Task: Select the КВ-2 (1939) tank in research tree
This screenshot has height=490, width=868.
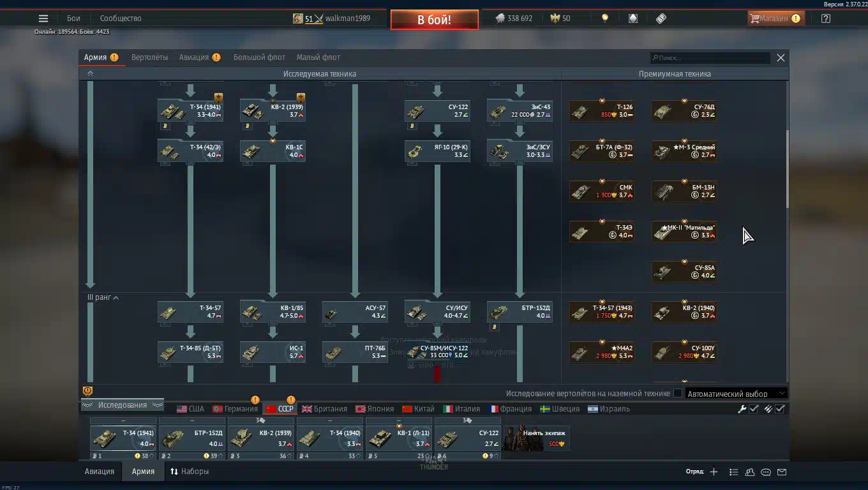Action: pos(273,110)
